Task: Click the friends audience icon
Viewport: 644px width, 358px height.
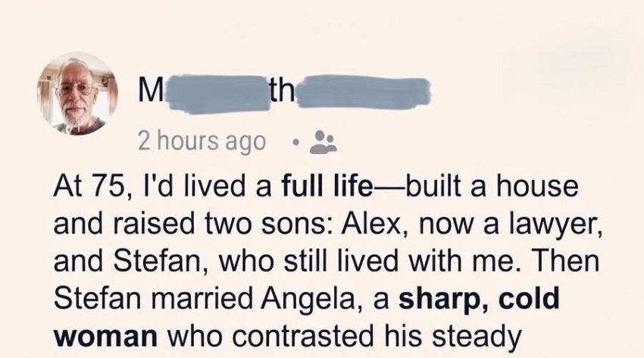Action: tap(325, 141)
